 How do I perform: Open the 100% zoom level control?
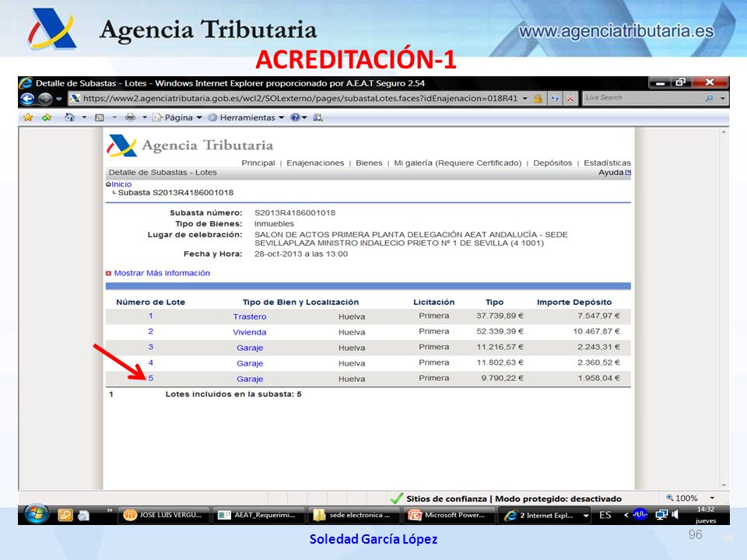tap(682, 498)
